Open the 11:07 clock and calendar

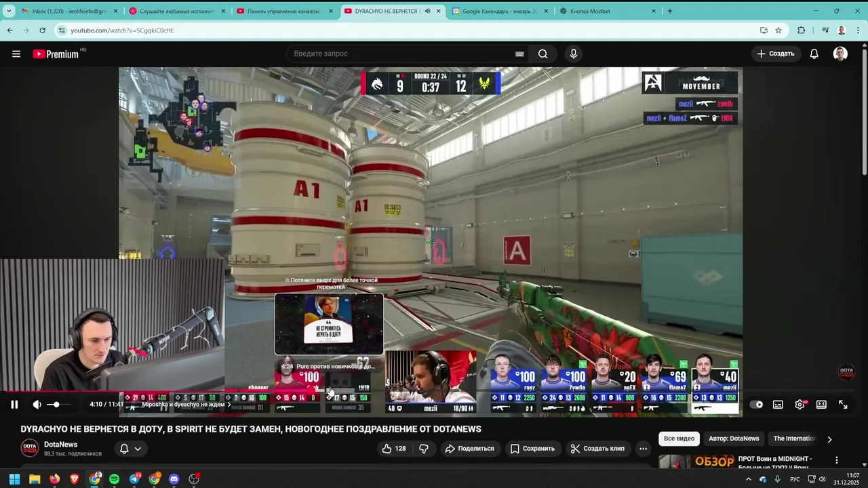pos(846,479)
